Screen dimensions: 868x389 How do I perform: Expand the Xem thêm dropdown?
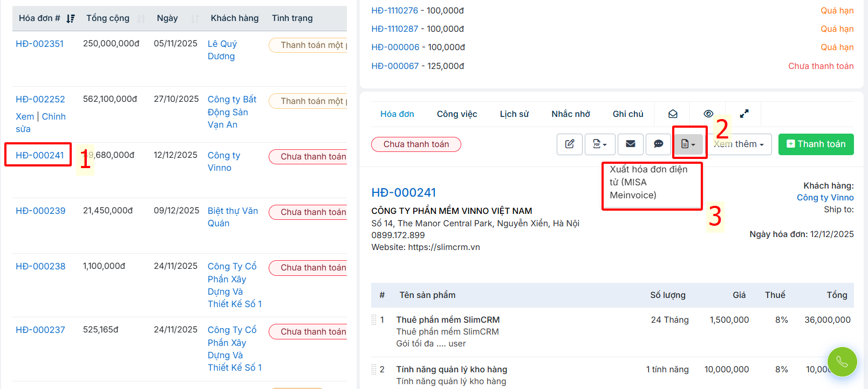coord(739,144)
